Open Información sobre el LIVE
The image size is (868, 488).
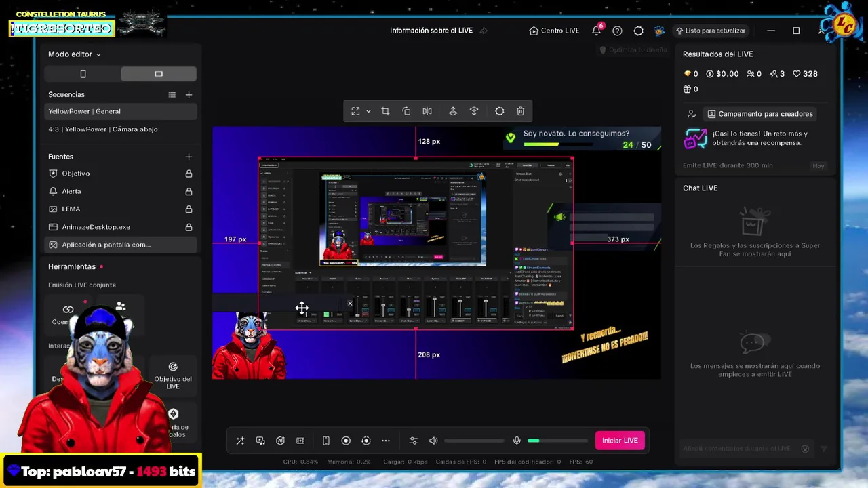[x=431, y=30]
